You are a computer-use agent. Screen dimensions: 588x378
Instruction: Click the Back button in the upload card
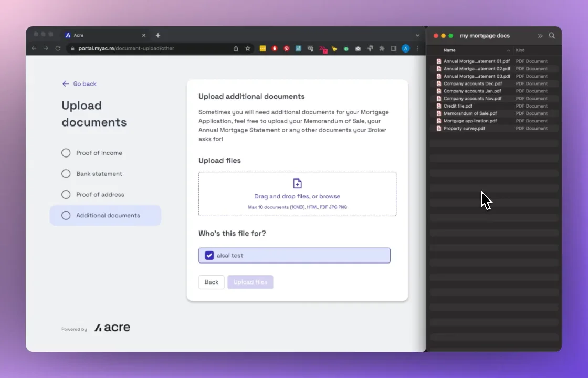[x=212, y=282]
